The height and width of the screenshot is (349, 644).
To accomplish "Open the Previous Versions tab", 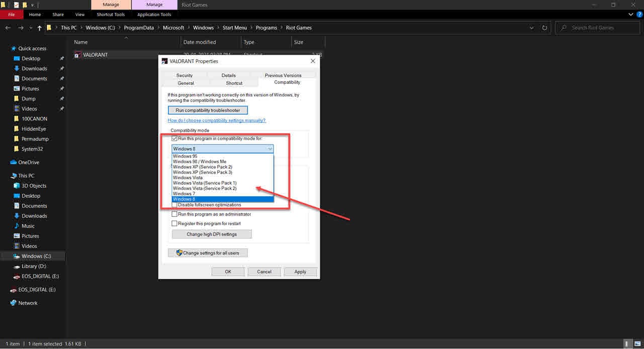I will click(x=283, y=75).
